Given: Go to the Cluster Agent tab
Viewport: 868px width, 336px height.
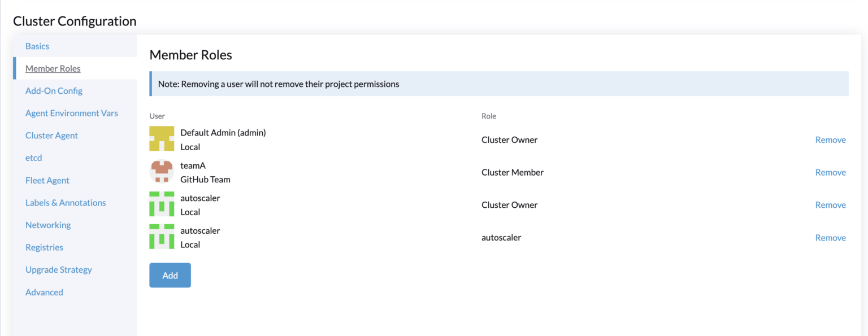Looking at the screenshot, I should 51,136.
